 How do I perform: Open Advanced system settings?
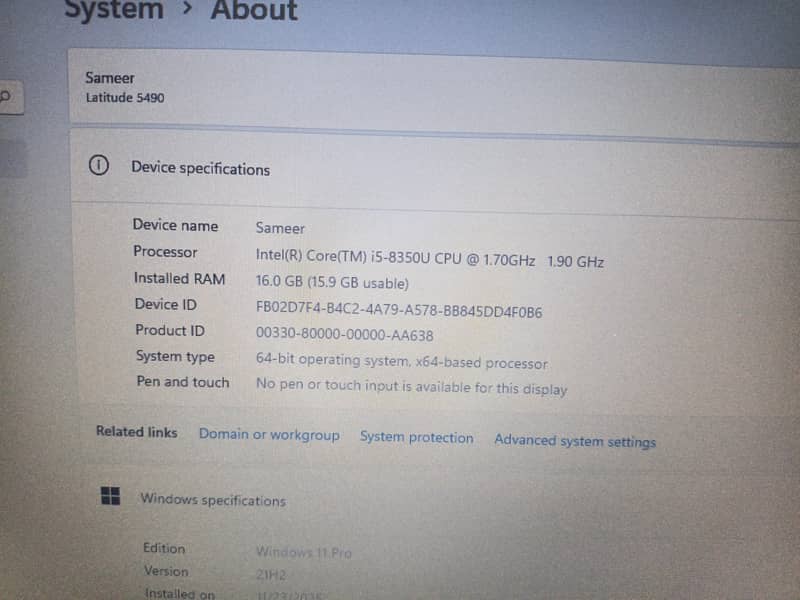point(575,441)
